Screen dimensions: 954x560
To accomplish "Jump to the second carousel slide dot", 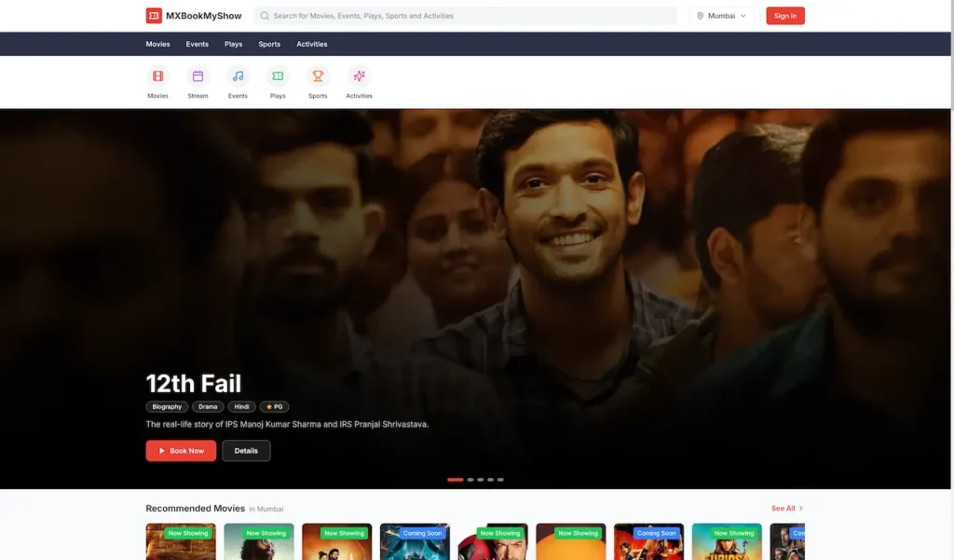I will 470,480.
